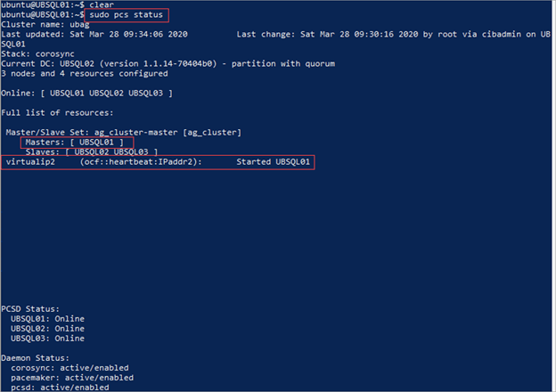Click the 'Cluster name: ubag' line
The height and width of the screenshot is (392, 556).
pyautogui.click(x=42, y=24)
